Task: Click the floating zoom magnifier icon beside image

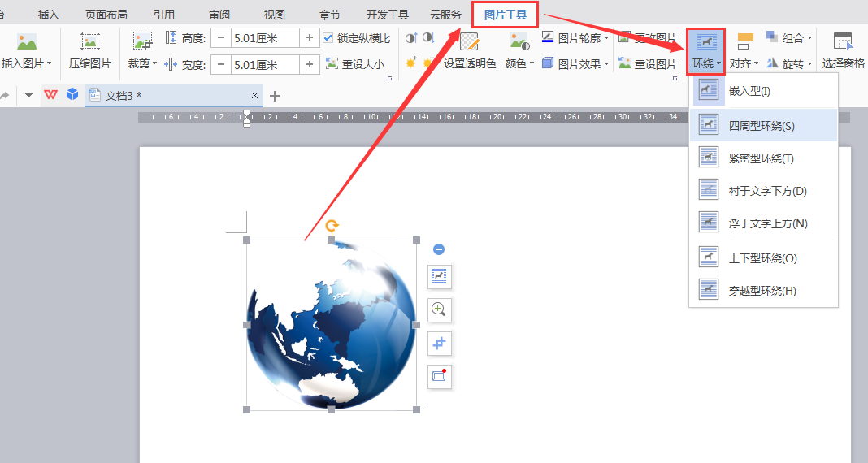Action: click(439, 309)
